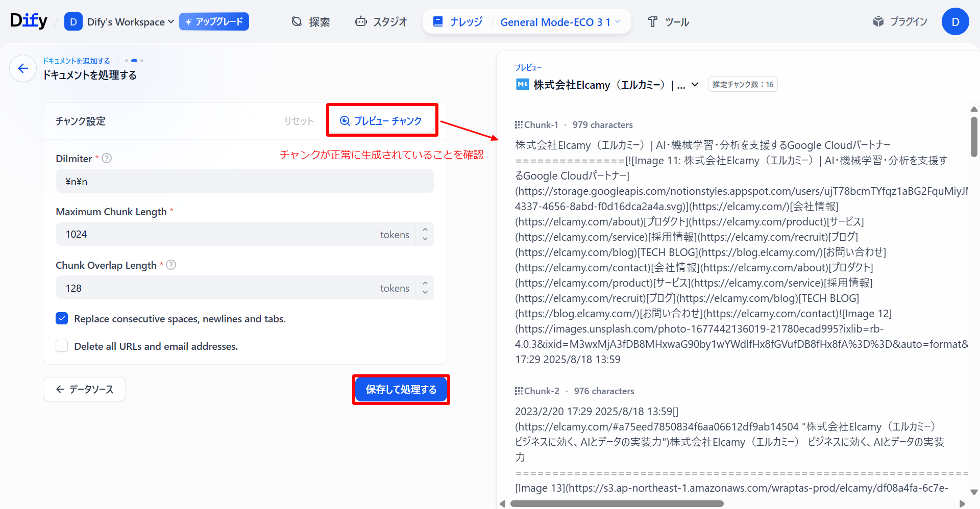Open the Chunk Overlap Length help icon

click(171, 265)
